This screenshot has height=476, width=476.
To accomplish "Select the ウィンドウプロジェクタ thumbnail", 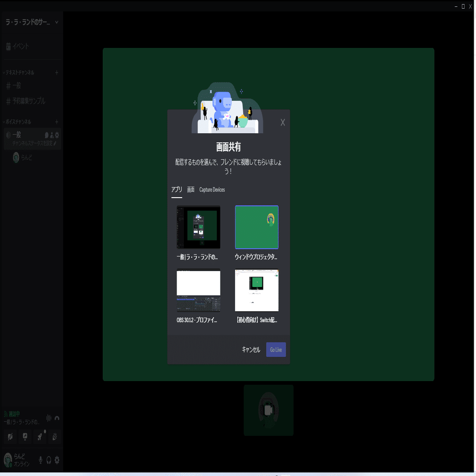I will (x=256, y=227).
